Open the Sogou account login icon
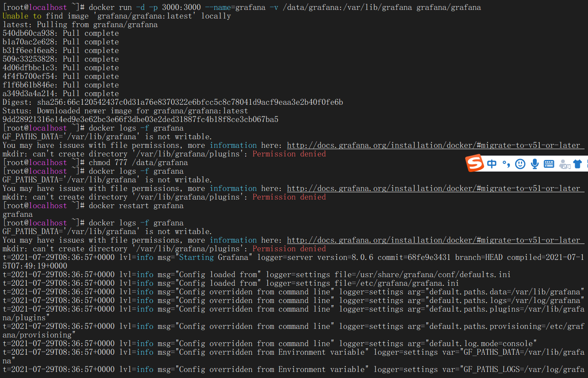The image size is (588, 378). click(x=564, y=164)
